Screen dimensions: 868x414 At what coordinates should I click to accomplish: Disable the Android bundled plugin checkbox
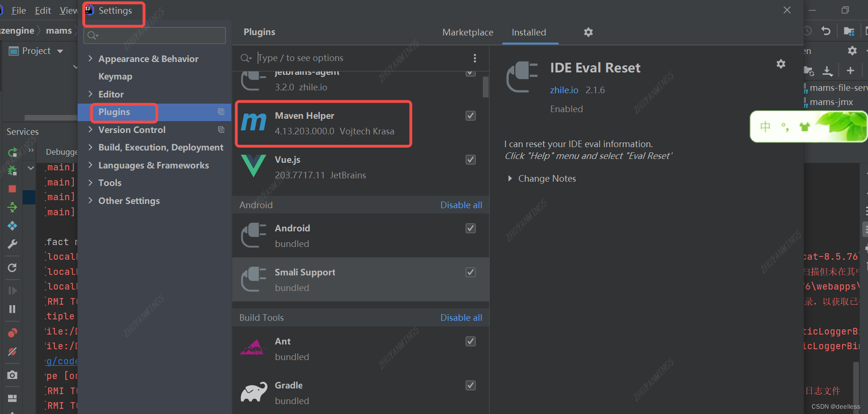pos(471,229)
